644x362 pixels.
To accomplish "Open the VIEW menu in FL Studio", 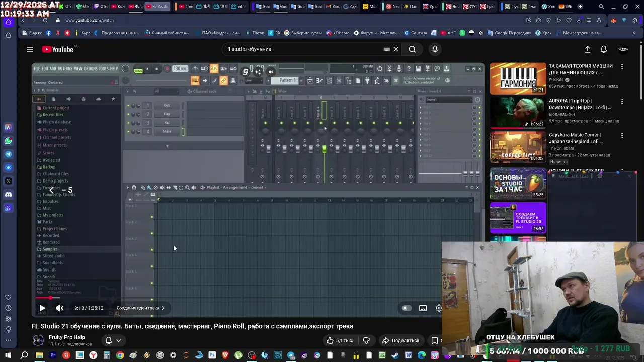I will (x=78, y=69).
